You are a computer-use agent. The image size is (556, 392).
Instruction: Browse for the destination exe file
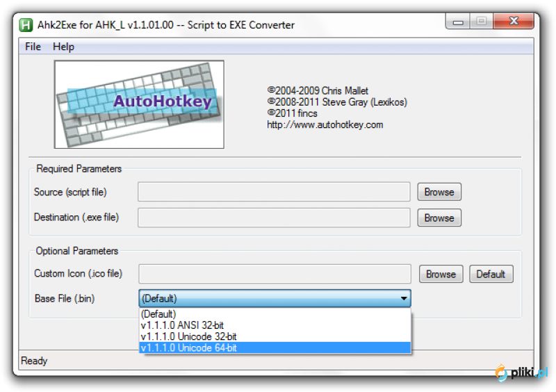[x=439, y=218]
